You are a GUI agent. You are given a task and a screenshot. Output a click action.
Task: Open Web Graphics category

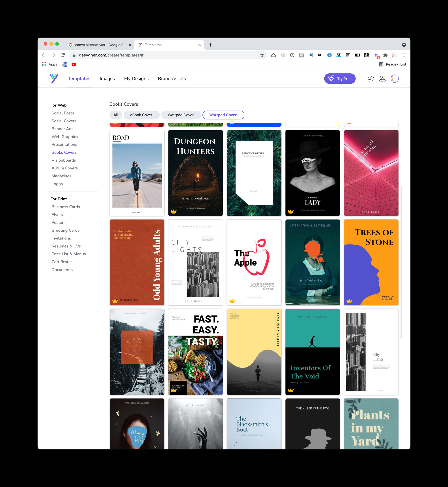[65, 137]
